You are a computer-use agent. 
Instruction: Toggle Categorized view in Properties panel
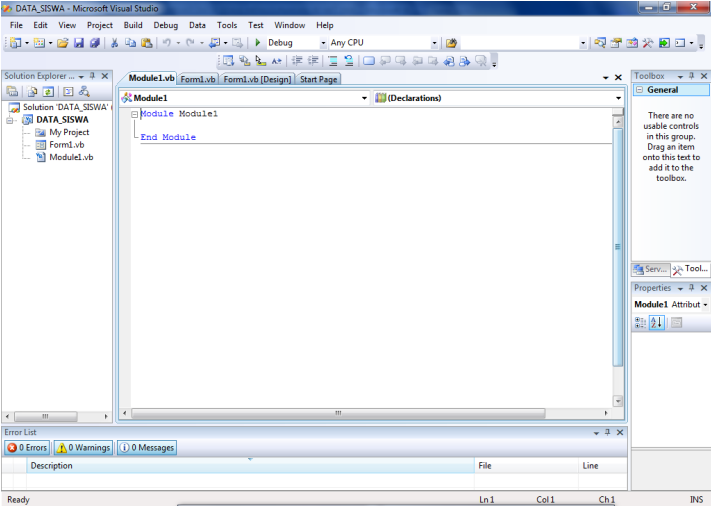[x=640, y=322]
